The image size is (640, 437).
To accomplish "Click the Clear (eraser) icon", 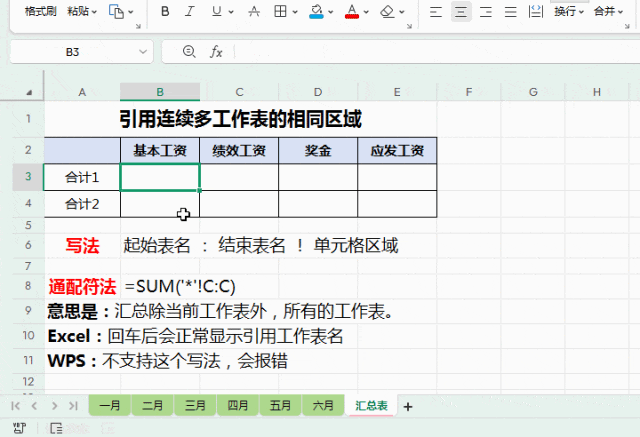I will [387, 11].
